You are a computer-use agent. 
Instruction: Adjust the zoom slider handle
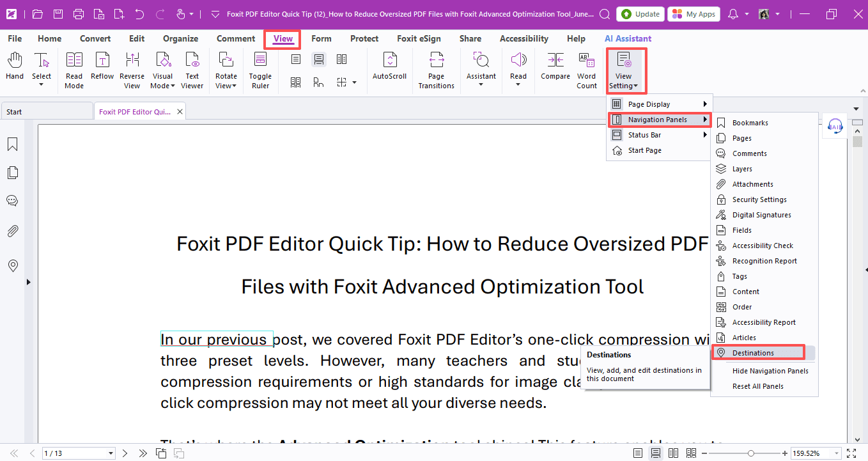[751, 453]
